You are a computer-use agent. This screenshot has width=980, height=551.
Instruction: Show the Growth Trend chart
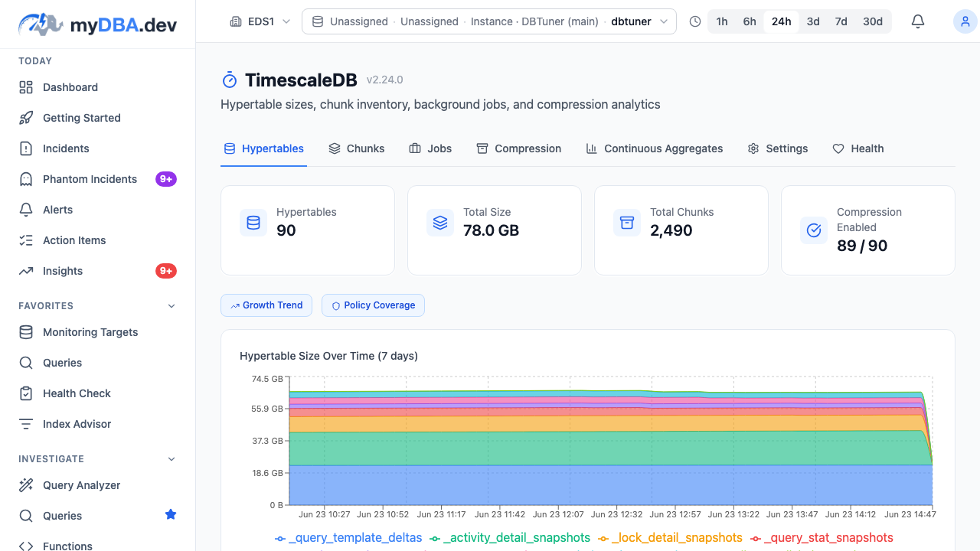(x=266, y=305)
